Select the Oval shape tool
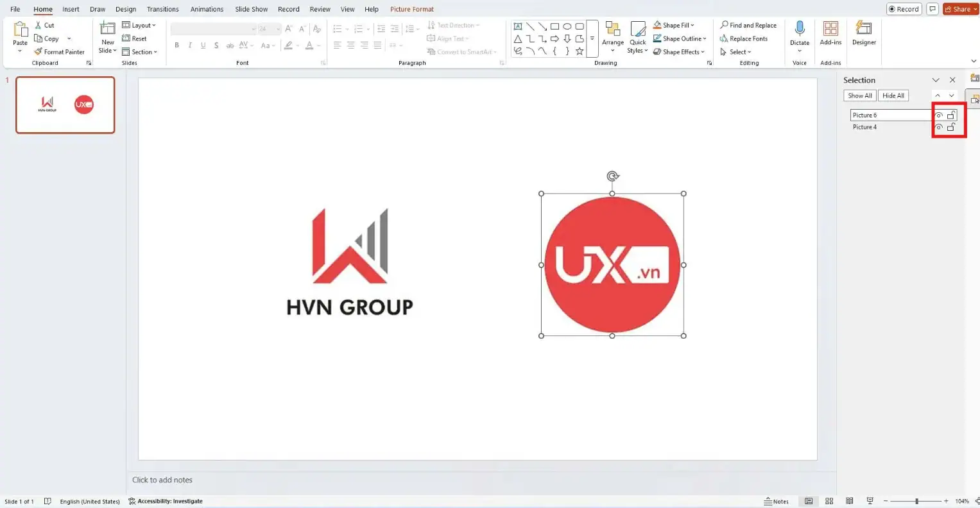Image resolution: width=980 pixels, height=508 pixels. click(x=567, y=26)
